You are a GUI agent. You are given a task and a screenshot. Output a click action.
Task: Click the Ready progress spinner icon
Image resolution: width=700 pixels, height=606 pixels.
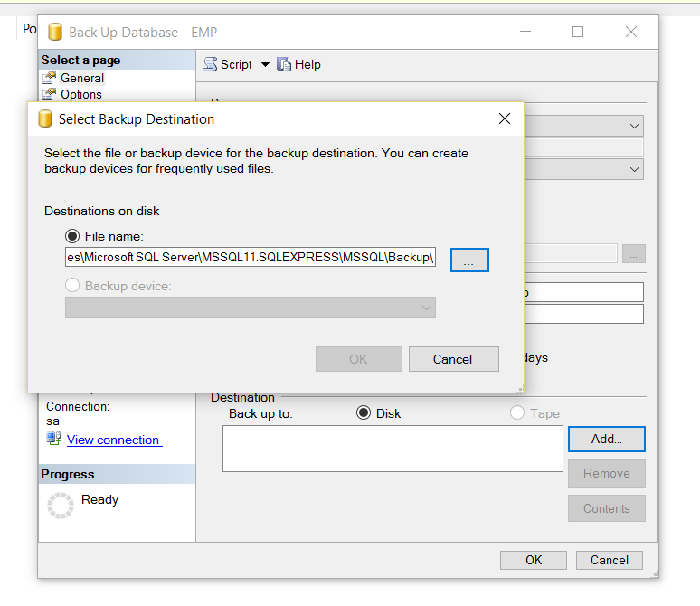[x=61, y=506]
